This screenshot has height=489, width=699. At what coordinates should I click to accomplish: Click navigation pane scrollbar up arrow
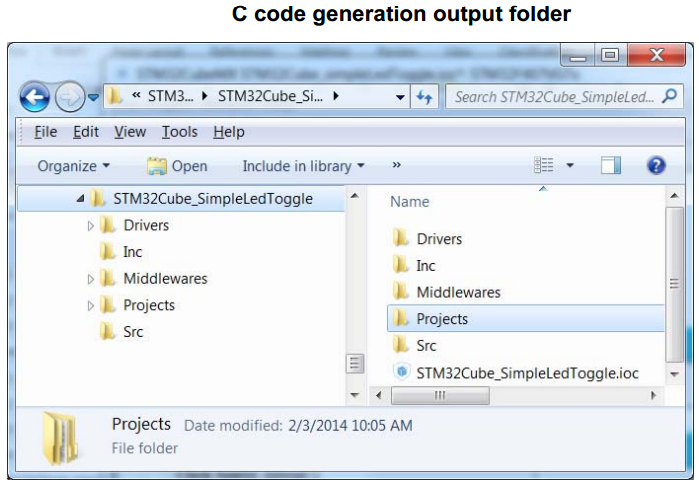pyautogui.click(x=355, y=196)
